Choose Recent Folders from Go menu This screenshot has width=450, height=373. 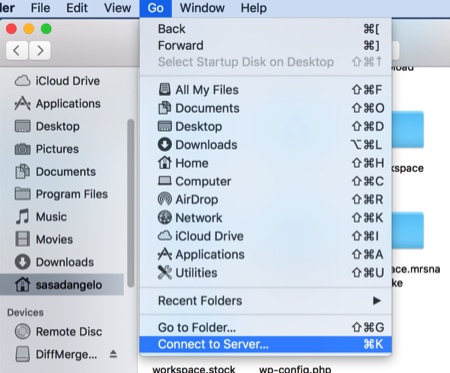[x=266, y=301]
